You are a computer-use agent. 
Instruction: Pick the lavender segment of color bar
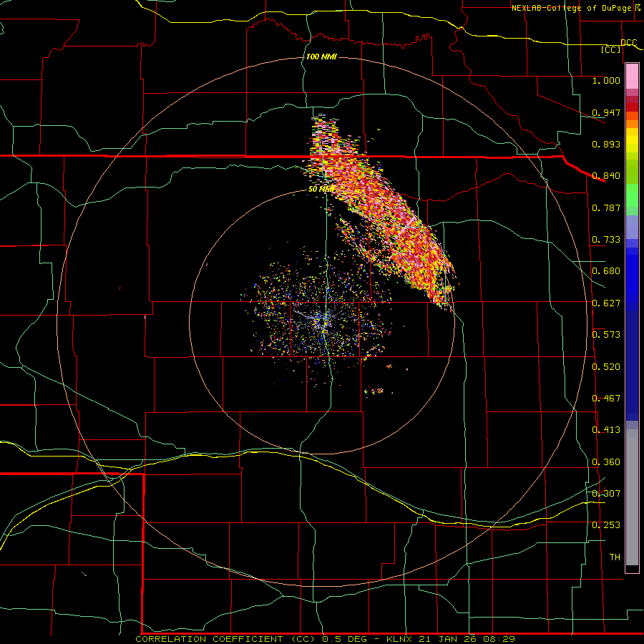tap(632, 227)
